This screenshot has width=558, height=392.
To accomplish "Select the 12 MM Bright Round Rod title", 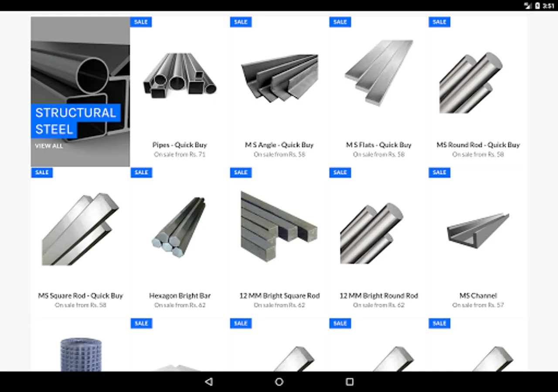I will point(379,296).
